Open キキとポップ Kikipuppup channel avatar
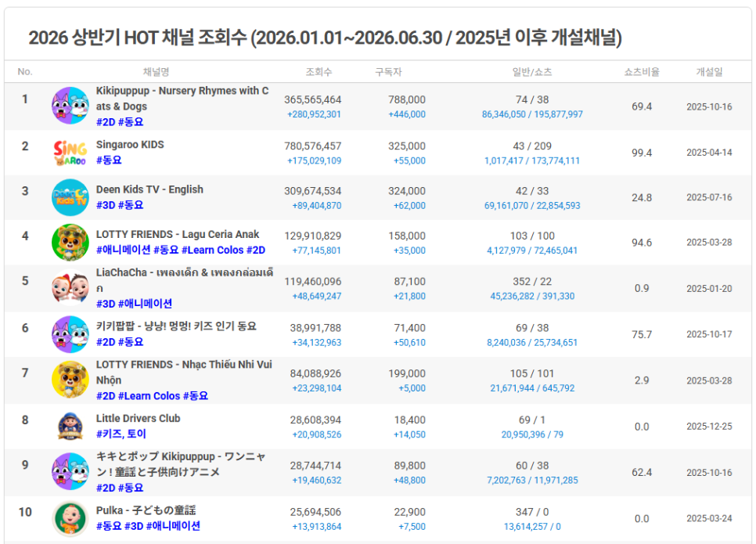The height and width of the screenshot is (544, 756). [x=70, y=472]
